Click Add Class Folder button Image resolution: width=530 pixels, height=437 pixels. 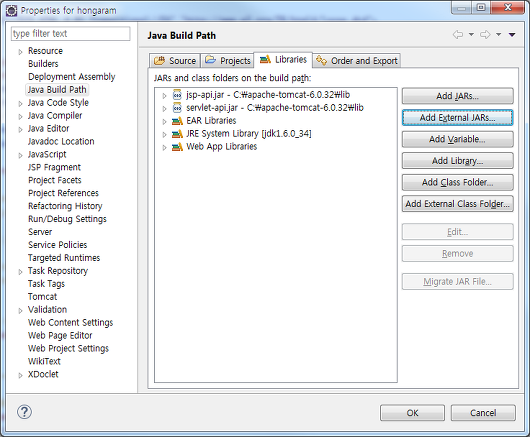[x=457, y=183]
